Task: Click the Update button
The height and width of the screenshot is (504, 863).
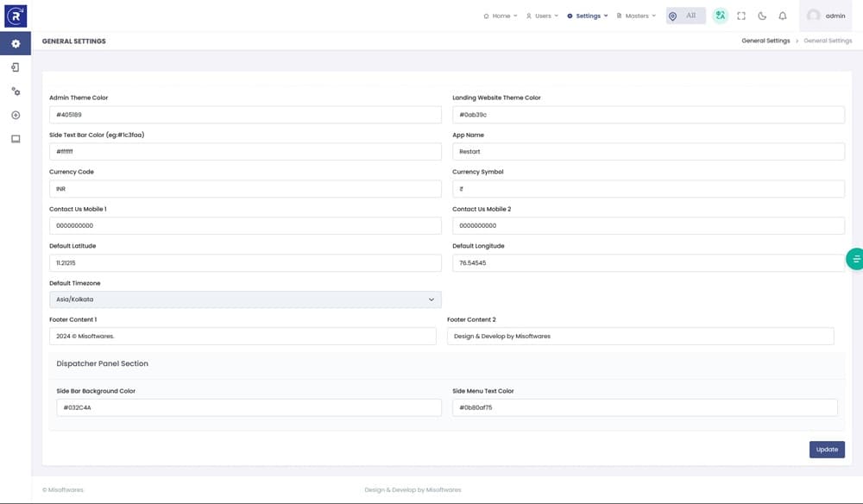Action: click(827, 450)
